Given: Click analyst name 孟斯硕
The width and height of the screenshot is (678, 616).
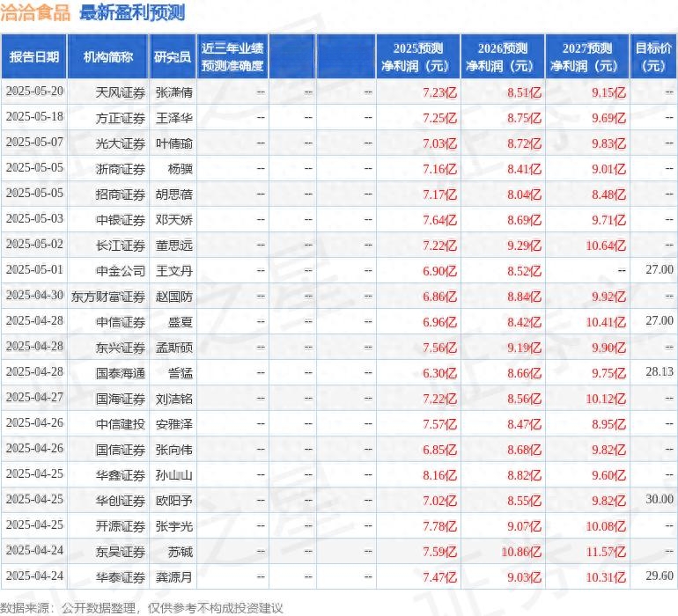Looking at the screenshot, I should (173, 348).
